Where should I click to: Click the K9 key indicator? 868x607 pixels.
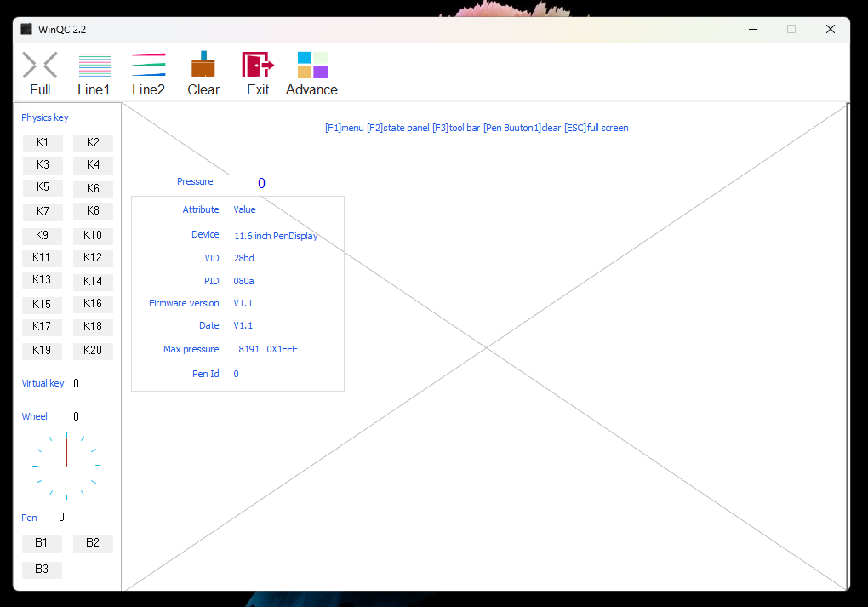(x=42, y=235)
